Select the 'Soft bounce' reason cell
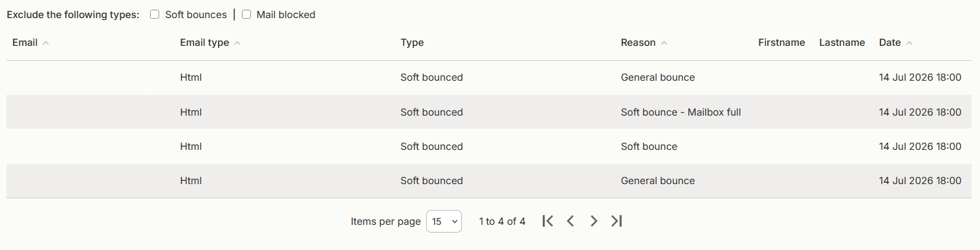980x250 pixels. (x=649, y=147)
